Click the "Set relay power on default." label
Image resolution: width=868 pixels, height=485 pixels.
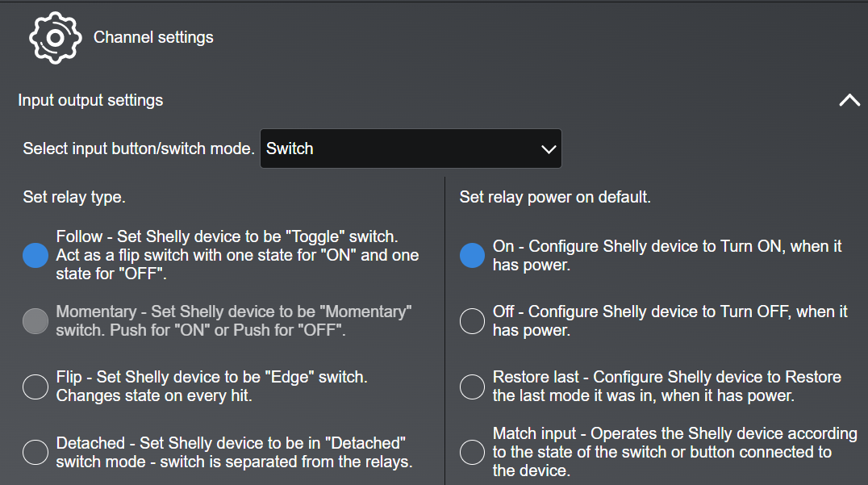555,197
